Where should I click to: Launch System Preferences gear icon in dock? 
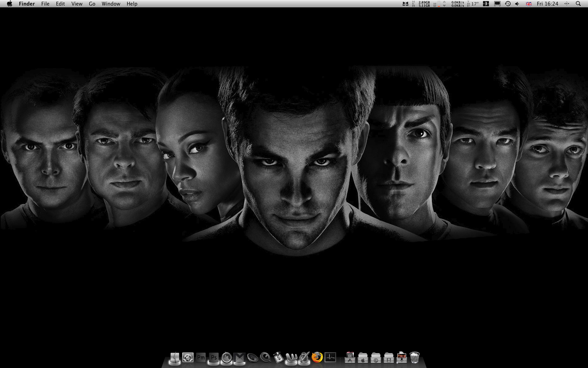(x=188, y=357)
